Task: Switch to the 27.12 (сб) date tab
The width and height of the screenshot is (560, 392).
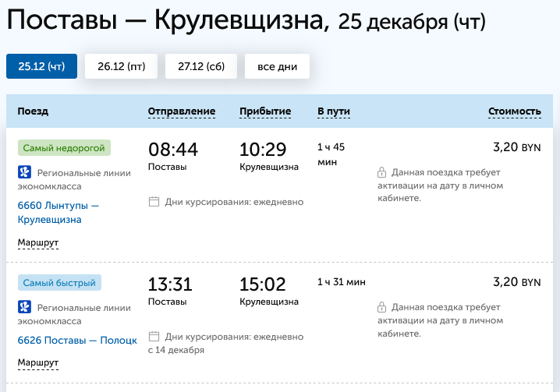Action: pos(201,66)
